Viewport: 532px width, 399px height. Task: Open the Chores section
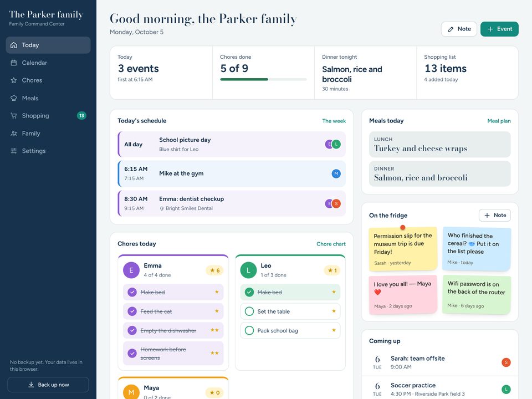[48, 80]
